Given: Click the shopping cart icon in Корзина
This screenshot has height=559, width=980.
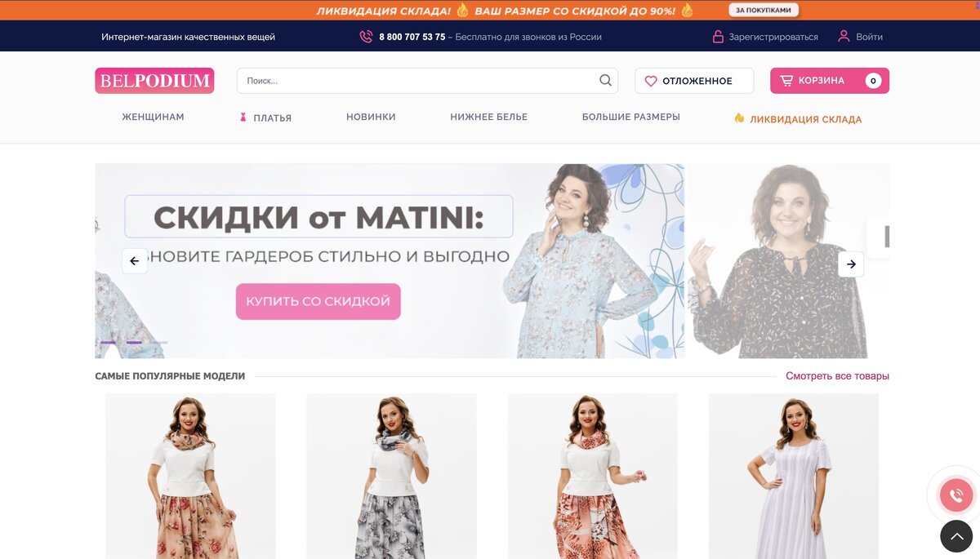Looking at the screenshot, I should point(786,81).
